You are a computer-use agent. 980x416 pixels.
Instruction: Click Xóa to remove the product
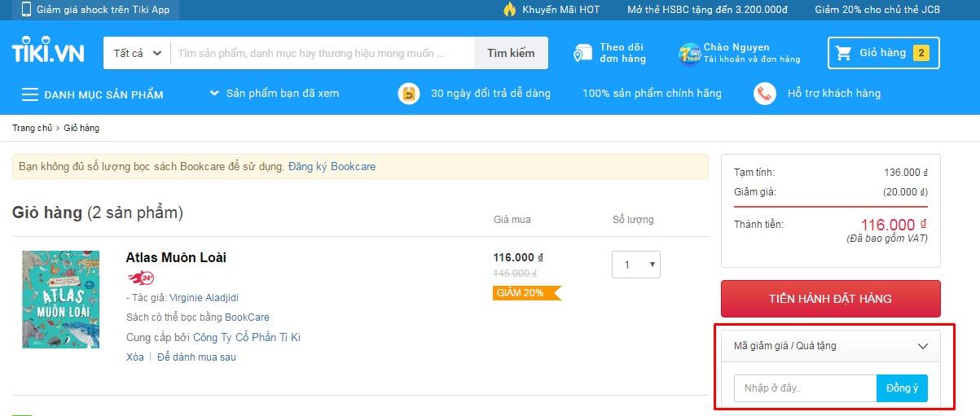(x=135, y=357)
